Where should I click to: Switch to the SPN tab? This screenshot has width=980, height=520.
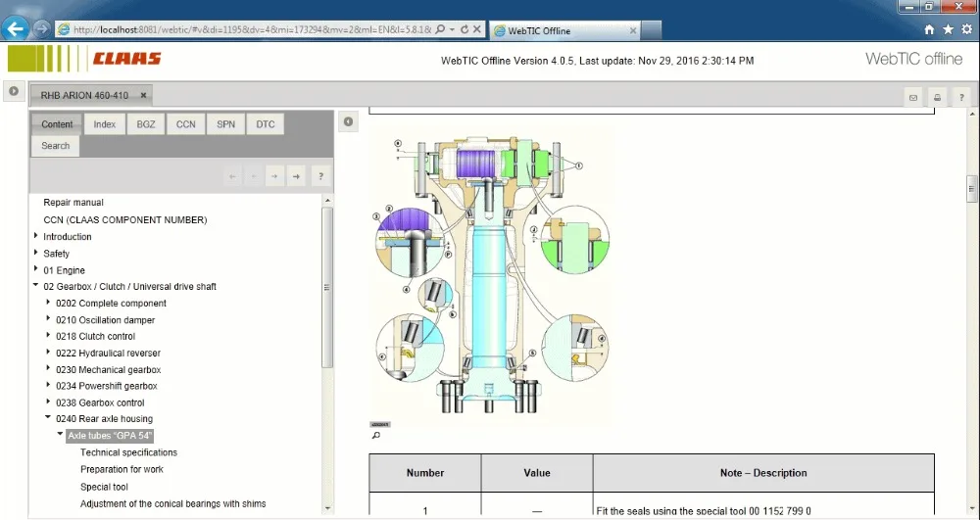pyautogui.click(x=225, y=124)
